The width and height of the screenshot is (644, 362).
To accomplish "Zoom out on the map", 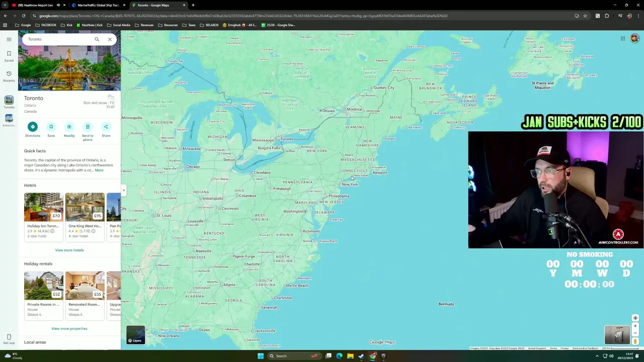I will point(635,333).
